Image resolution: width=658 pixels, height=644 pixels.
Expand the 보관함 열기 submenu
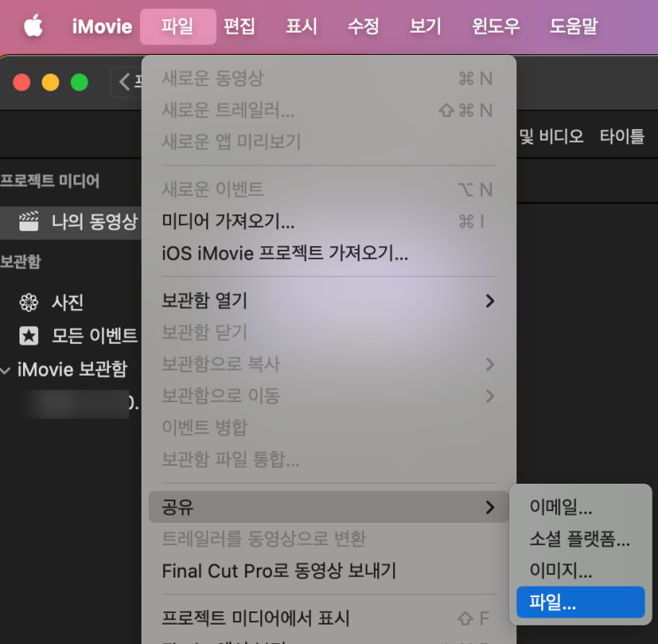pyautogui.click(x=329, y=300)
